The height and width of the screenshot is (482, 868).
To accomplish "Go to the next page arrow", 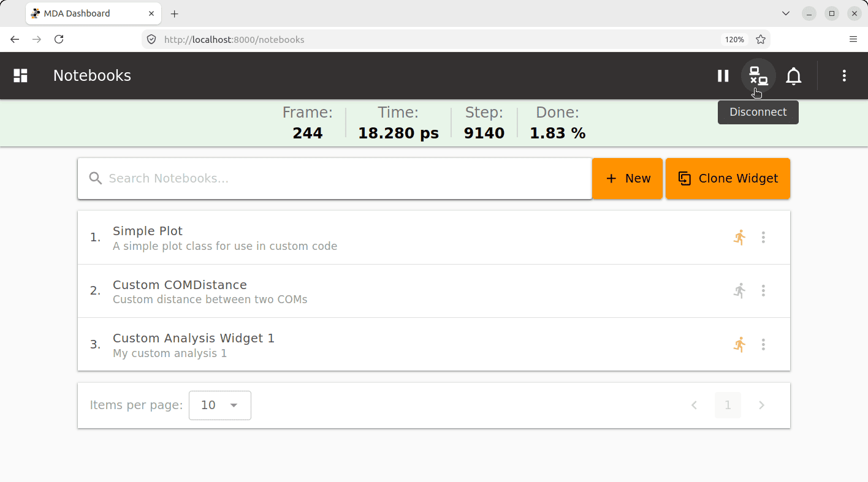I will point(762,405).
